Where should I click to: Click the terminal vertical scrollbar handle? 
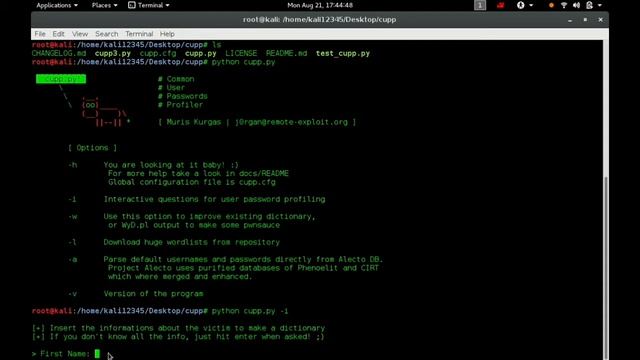coord(606,268)
